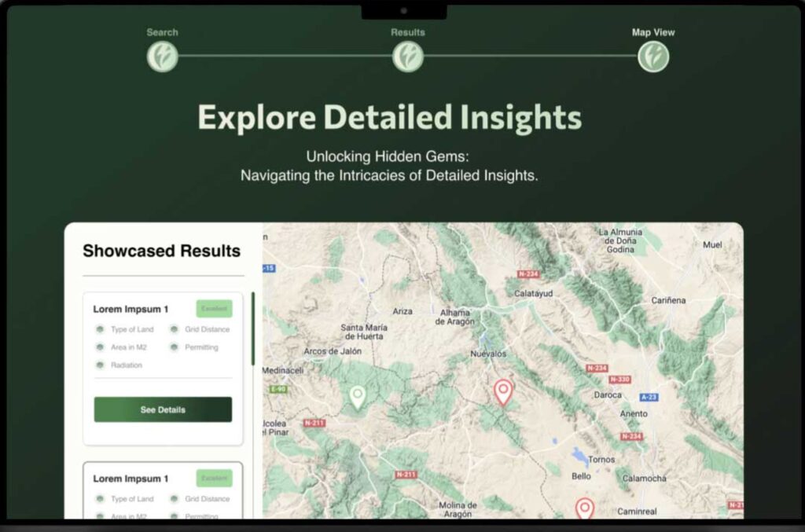
Task: Click the Results step leaf icon
Action: pos(407,57)
